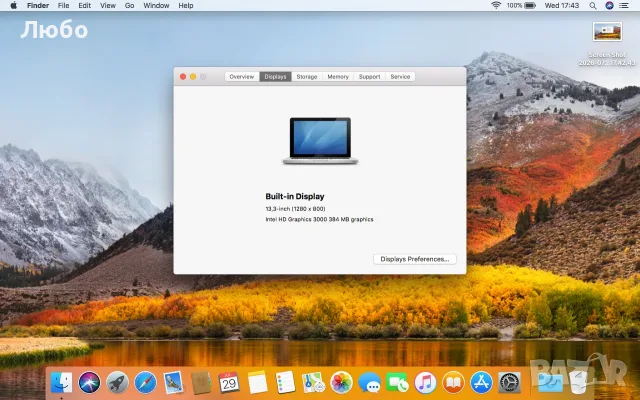This screenshot has width=640, height=400.
Task: Click the clock showing Wed 17:43
Action: (x=562, y=5)
